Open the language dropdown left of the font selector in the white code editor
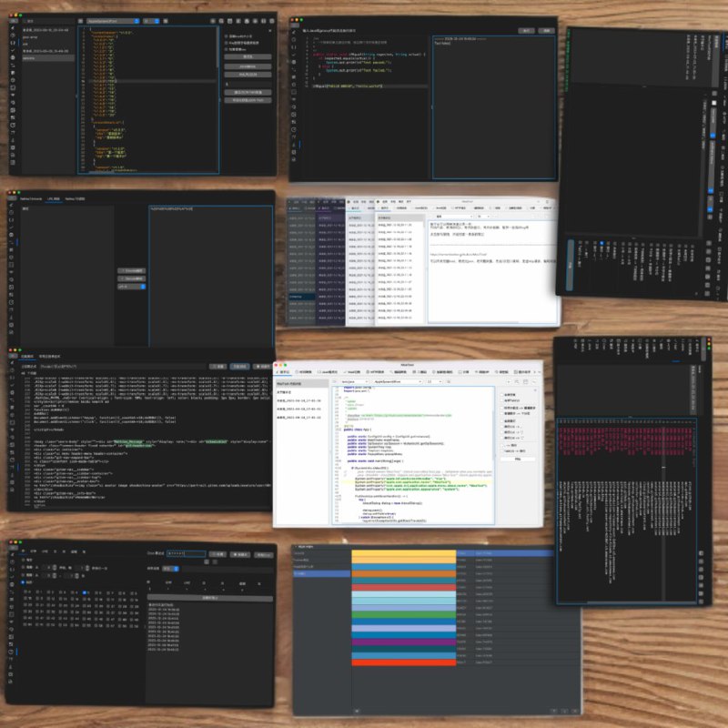This screenshot has height=728, width=728. [355, 381]
